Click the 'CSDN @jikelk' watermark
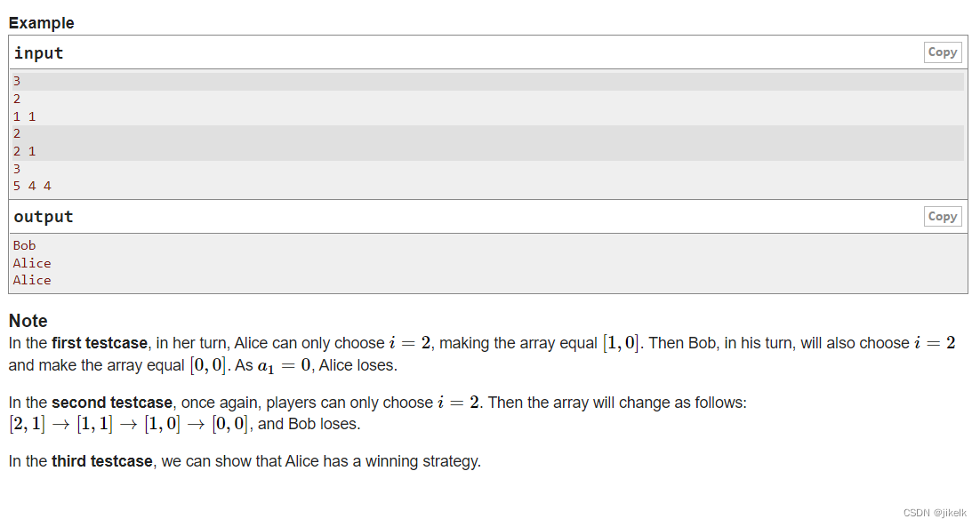 click(935, 513)
